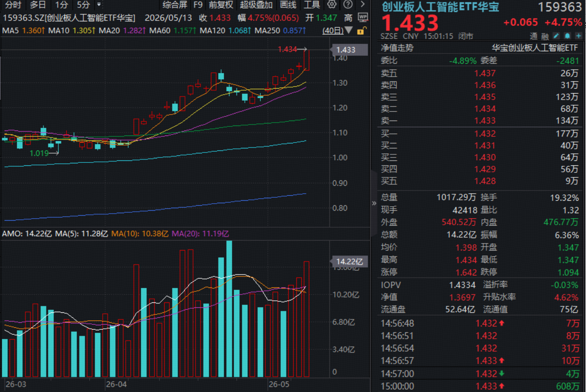Open 超级叠加 super overlay
Screen dimensions: 586x392
256,5
